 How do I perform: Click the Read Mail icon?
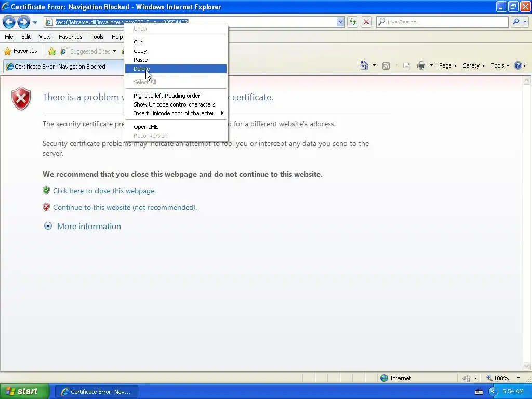pos(407,65)
